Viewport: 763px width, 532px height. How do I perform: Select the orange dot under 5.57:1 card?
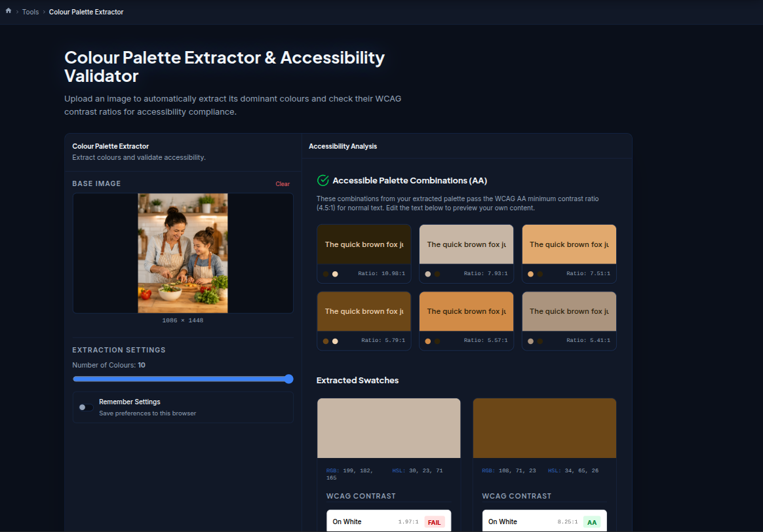(428, 341)
